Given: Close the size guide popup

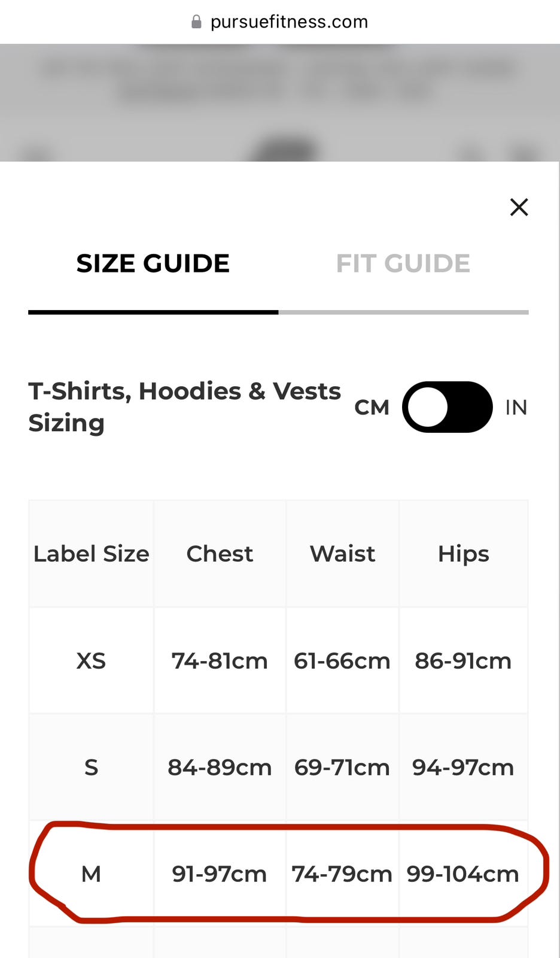Looking at the screenshot, I should [519, 207].
